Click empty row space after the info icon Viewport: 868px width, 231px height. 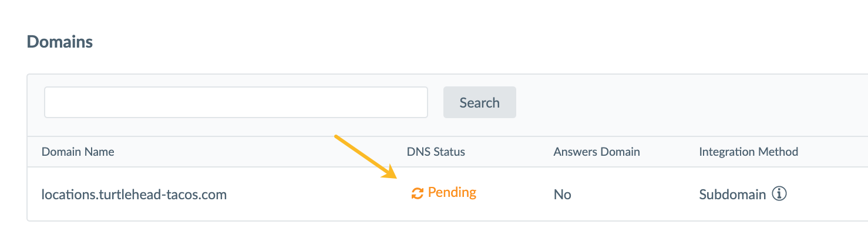[828, 194]
